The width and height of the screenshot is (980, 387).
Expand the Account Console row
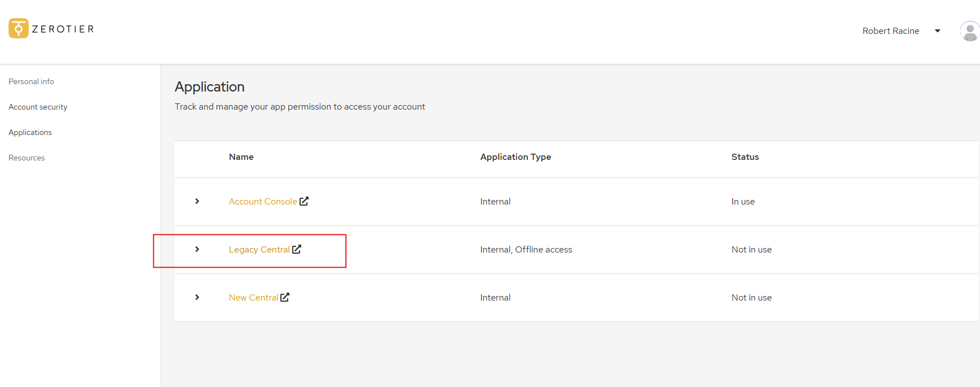[x=197, y=201]
